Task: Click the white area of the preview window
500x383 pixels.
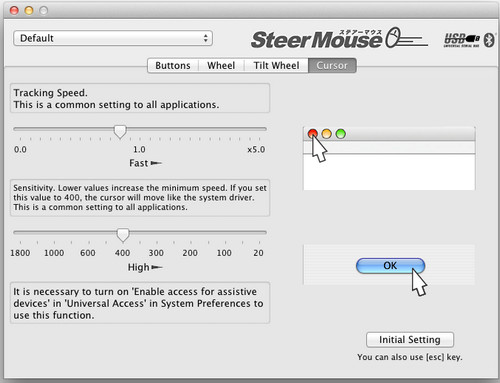Action: 389,172
